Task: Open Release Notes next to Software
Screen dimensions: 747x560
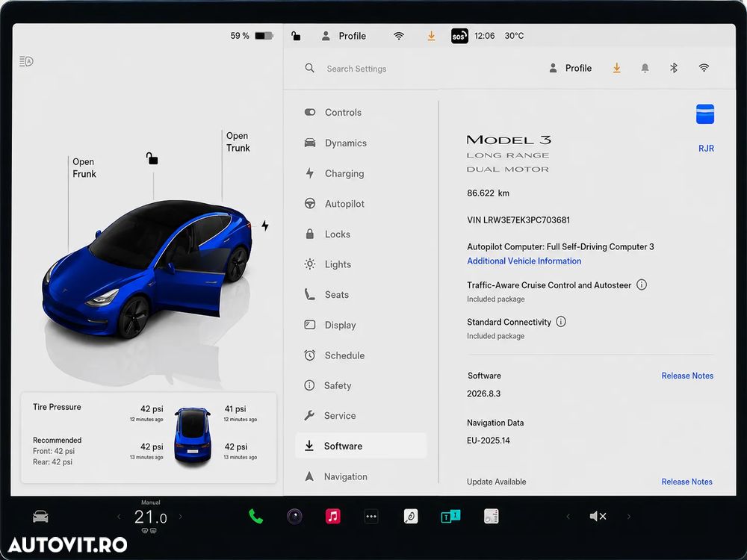Action: click(687, 376)
